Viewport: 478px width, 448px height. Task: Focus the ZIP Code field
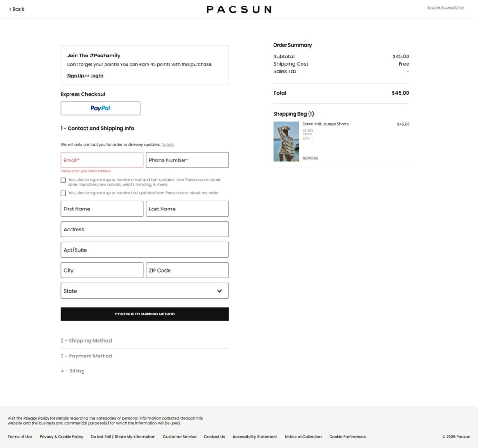(187, 270)
